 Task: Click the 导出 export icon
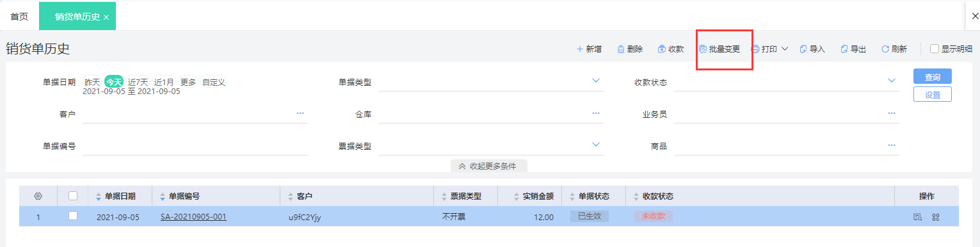844,49
